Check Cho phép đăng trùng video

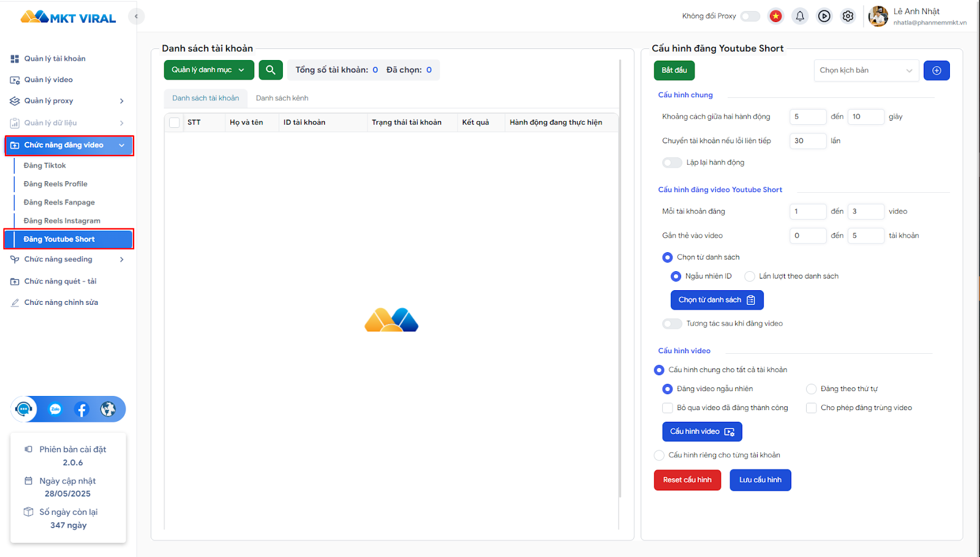coord(811,408)
